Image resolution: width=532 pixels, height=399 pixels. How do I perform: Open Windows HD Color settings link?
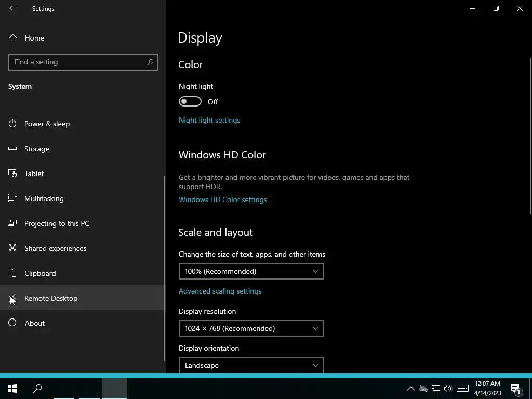[222, 199]
